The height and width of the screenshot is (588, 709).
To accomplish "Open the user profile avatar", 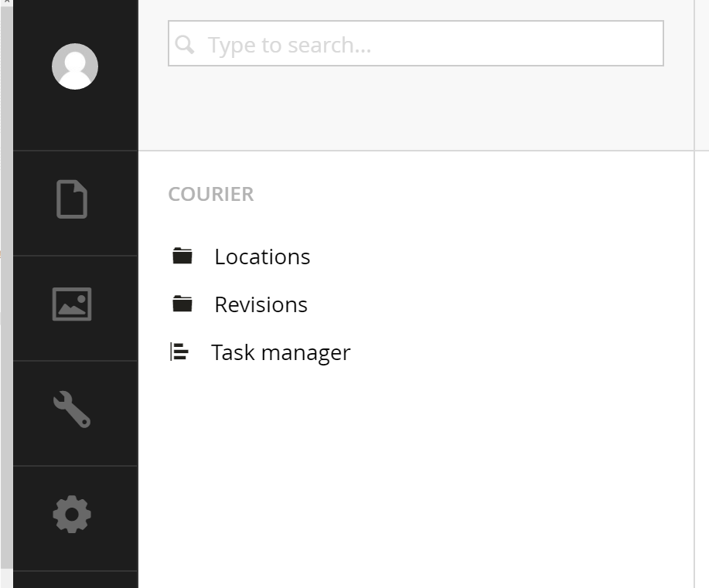I will pos(74,66).
